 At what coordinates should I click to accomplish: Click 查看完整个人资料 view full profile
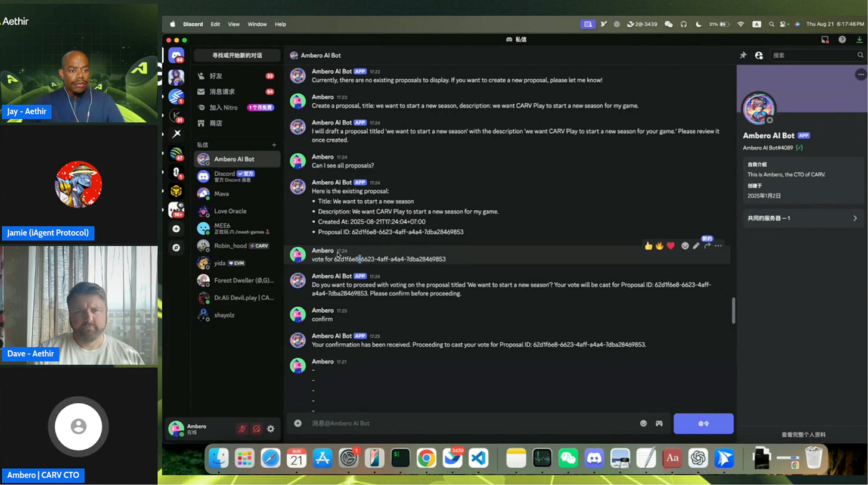[803, 434]
